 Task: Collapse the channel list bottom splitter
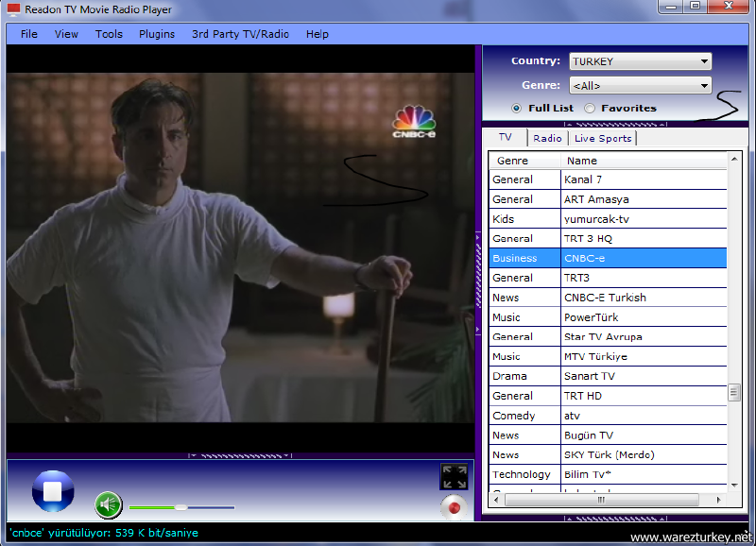pos(616,519)
